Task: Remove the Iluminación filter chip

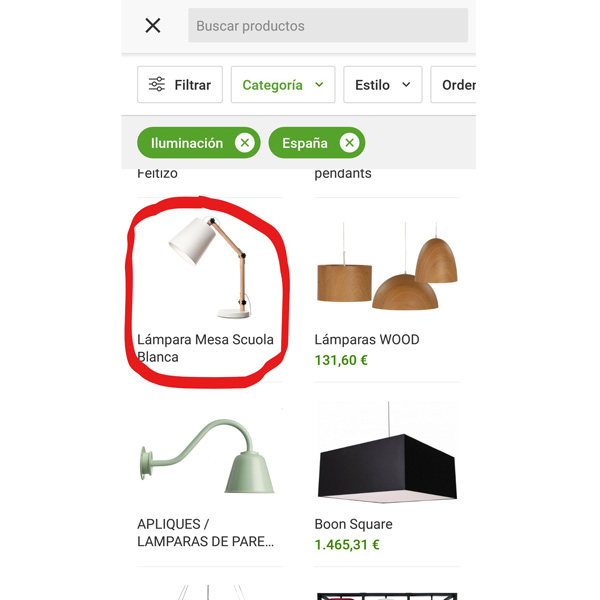Action: point(245,143)
